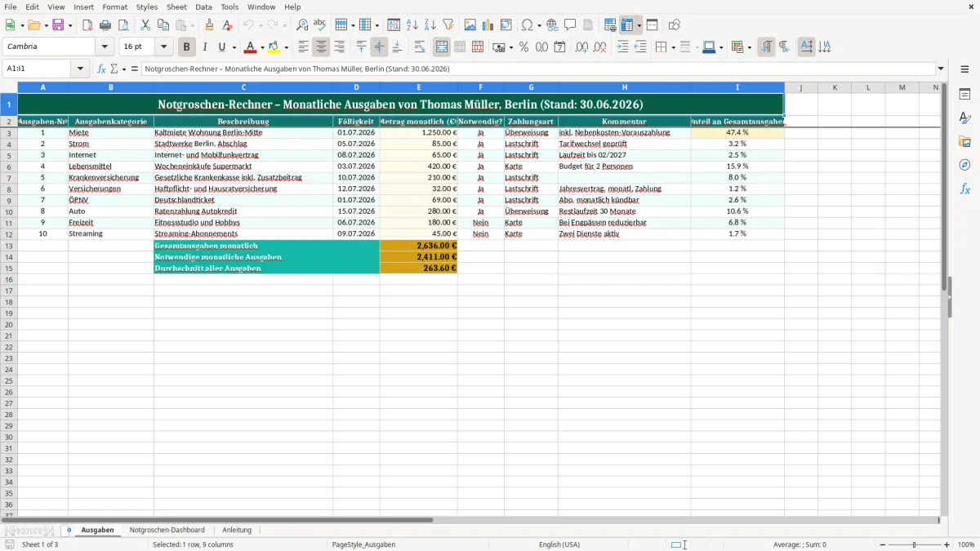
Task: Click the Print icon
Action: click(105, 25)
